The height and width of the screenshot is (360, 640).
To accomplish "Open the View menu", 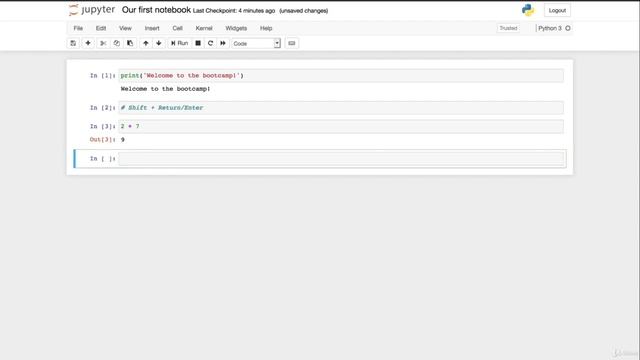I will tap(125, 28).
